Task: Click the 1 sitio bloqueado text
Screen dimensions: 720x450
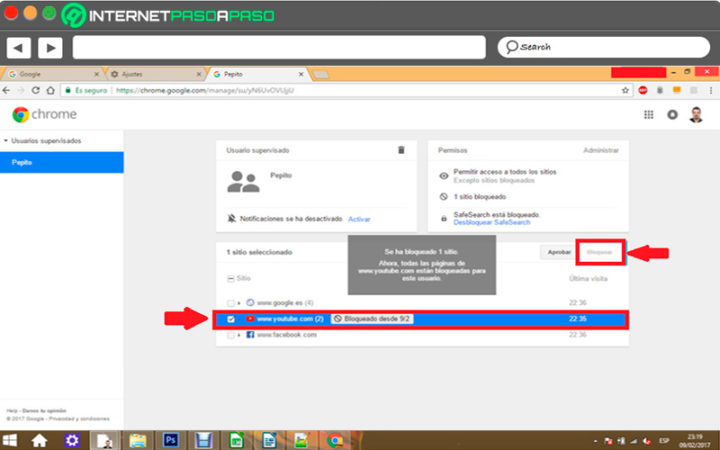Action: [x=479, y=197]
